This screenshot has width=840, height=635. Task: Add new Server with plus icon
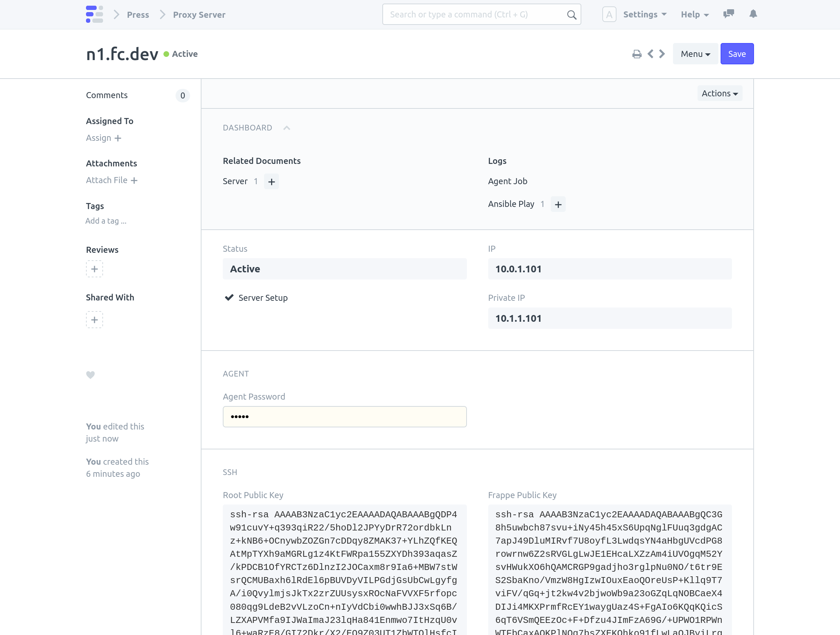271,182
